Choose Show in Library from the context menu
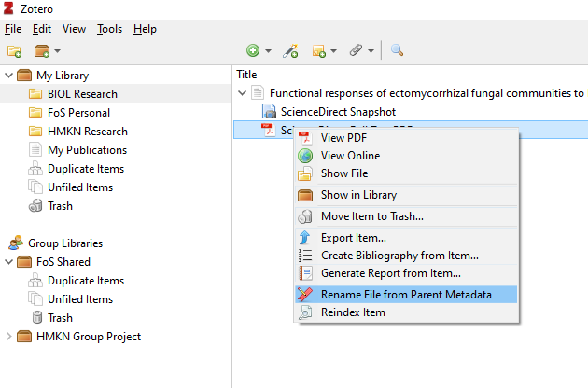588x388 pixels. pos(407,195)
